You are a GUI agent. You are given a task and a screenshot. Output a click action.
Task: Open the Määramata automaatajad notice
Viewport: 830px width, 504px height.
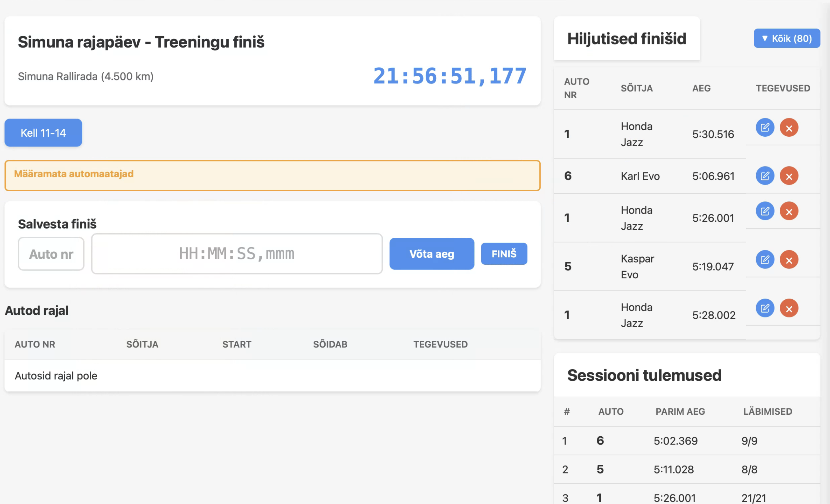(x=272, y=175)
